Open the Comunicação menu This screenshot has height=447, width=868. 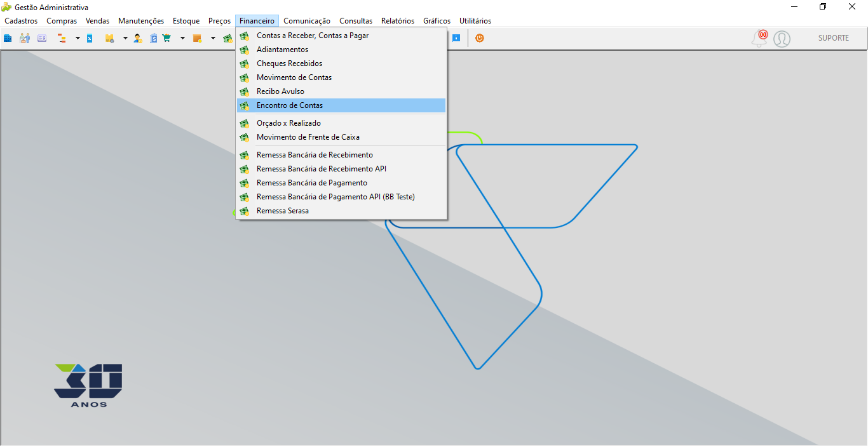click(307, 21)
